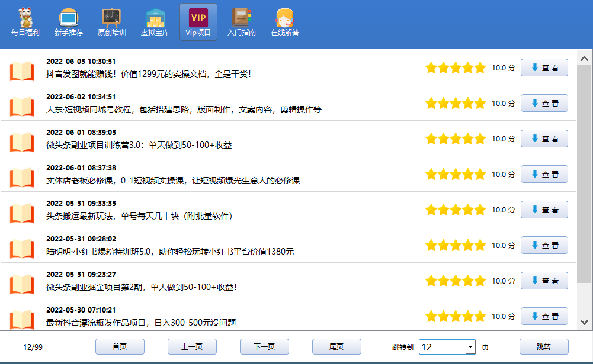
Task: Click star rating of 微头条副业项目训练营3.0 row
Action: point(456,138)
